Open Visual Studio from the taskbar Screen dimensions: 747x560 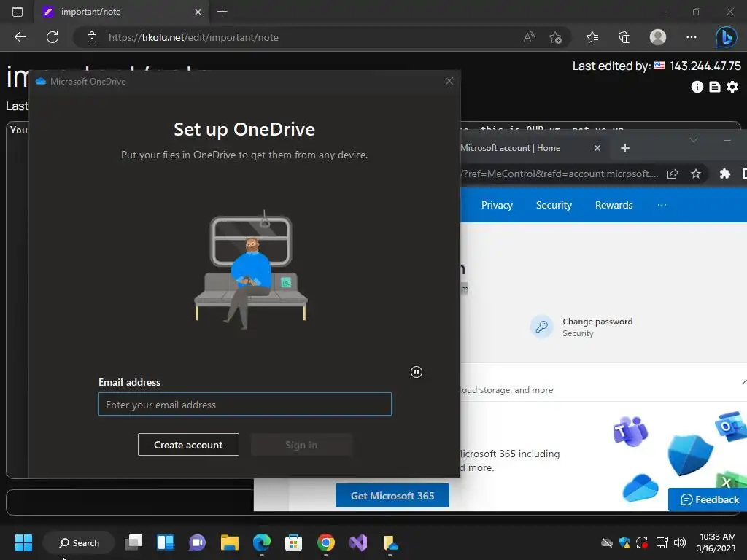(x=358, y=542)
